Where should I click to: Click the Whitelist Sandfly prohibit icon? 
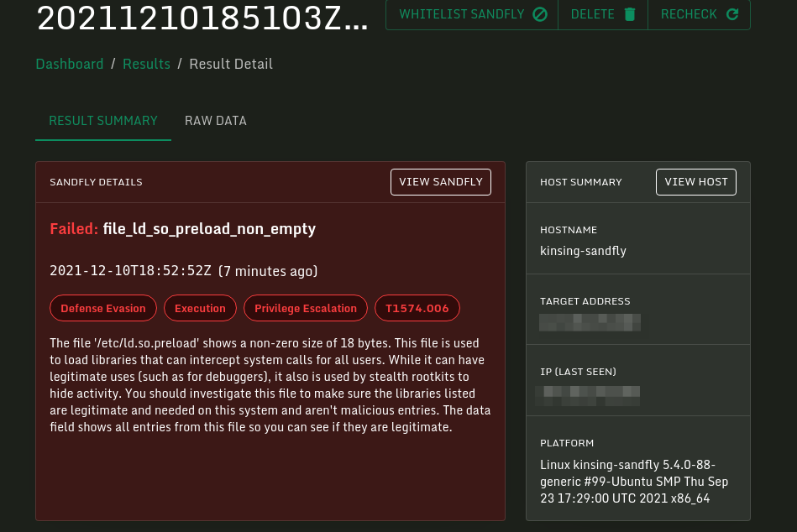tap(540, 14)
